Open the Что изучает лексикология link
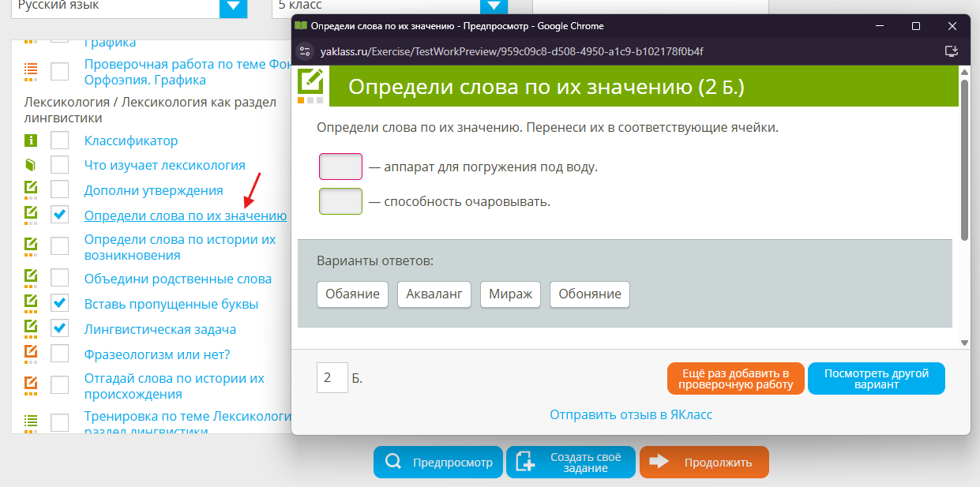980x487 pixels. tap(165, 166)
